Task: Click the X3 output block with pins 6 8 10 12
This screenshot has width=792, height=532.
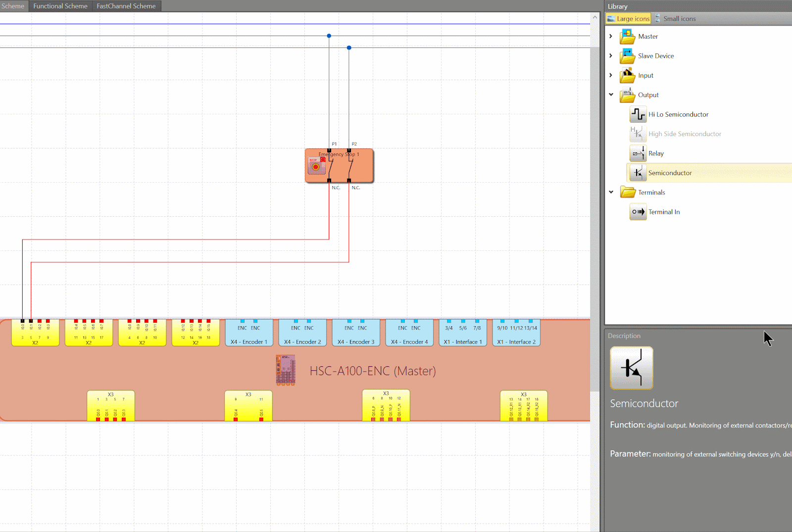Action: (x=386, y=406)
